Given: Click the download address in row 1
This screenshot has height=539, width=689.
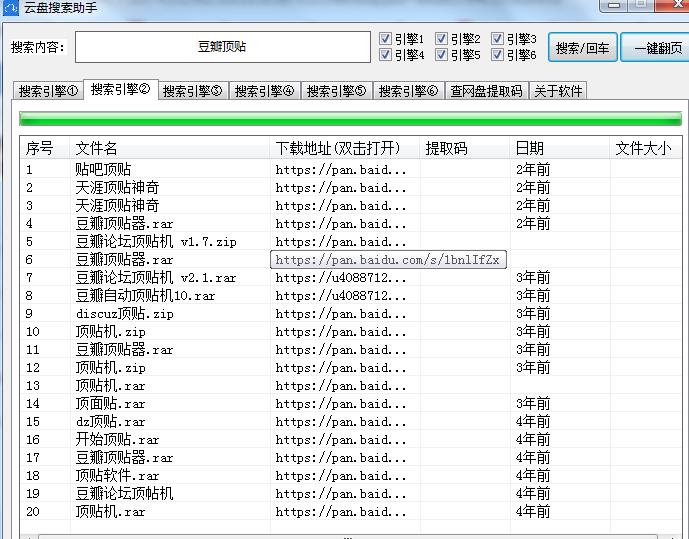Looking at the screenshot, I should [x=341, y=170].
